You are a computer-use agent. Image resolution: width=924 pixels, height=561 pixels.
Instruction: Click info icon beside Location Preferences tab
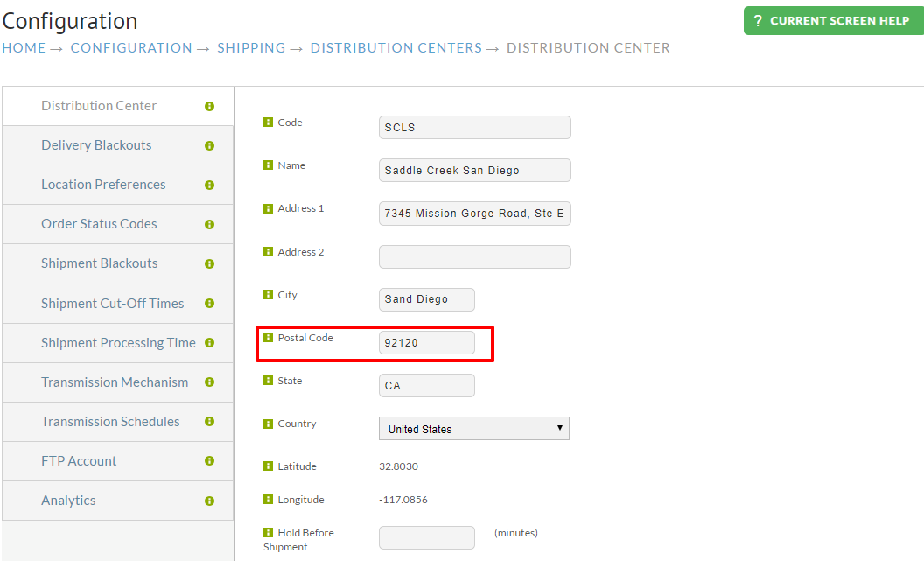(x=209, y=185)
